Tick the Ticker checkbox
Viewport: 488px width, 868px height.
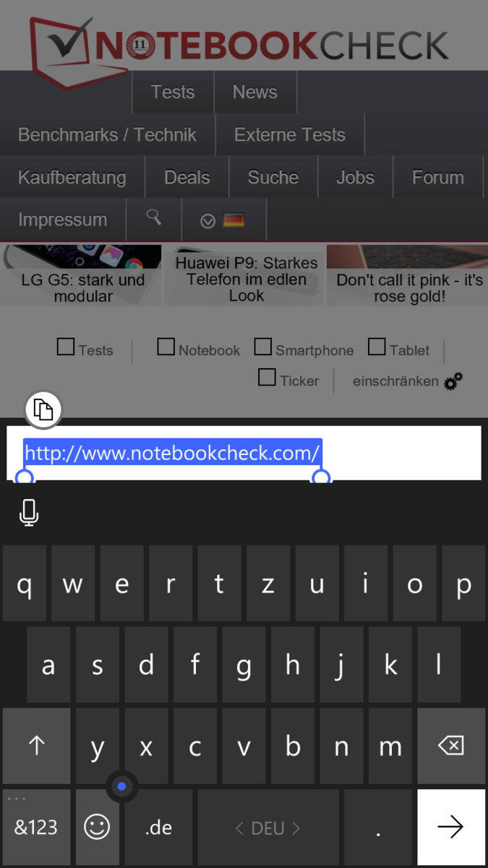point(267,377)
